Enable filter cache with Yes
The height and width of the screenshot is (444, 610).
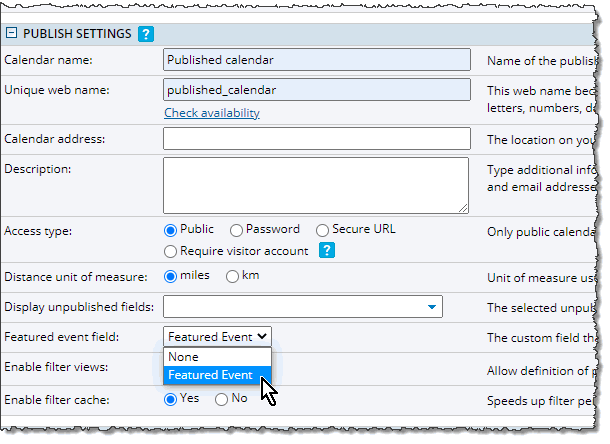click(x=172, y=399)
